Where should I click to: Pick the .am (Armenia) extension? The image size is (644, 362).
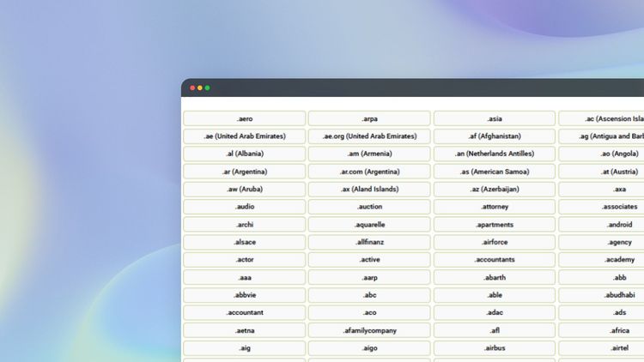[x=369, y=154]
